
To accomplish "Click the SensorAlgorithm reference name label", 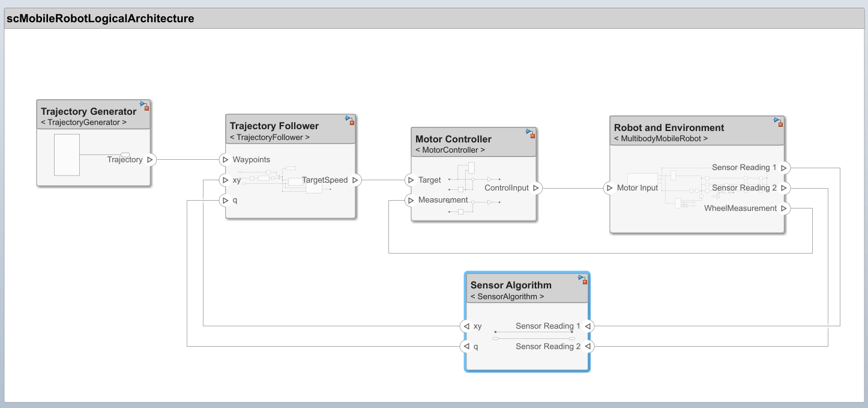I will click(x=507, y=297).
